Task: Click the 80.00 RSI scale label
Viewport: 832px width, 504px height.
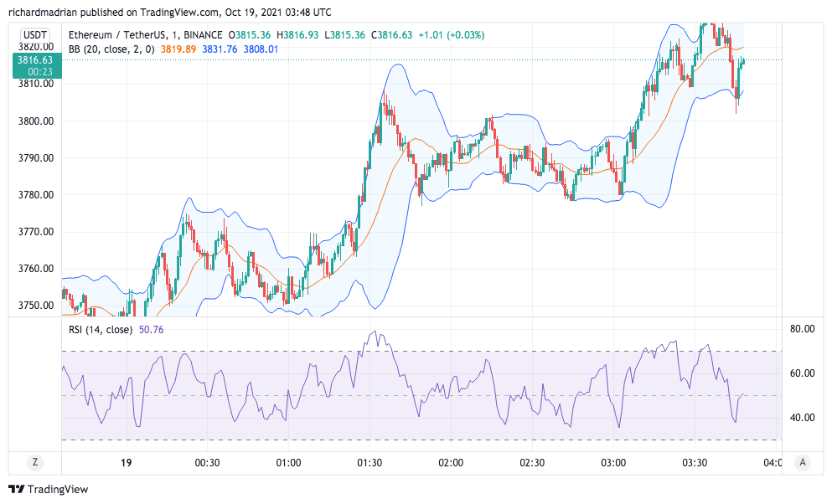Action: pos(802,329)
